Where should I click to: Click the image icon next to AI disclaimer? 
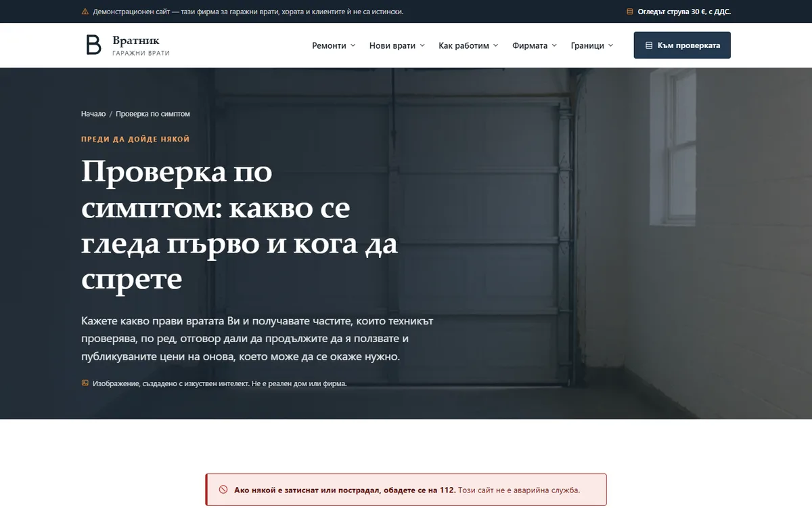pos(85,383)
